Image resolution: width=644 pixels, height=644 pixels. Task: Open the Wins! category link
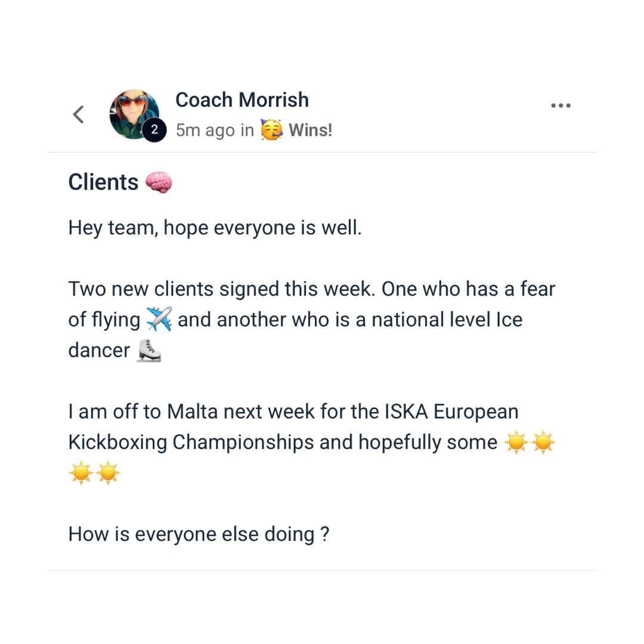pyautogui.click(x=310, y=130)
